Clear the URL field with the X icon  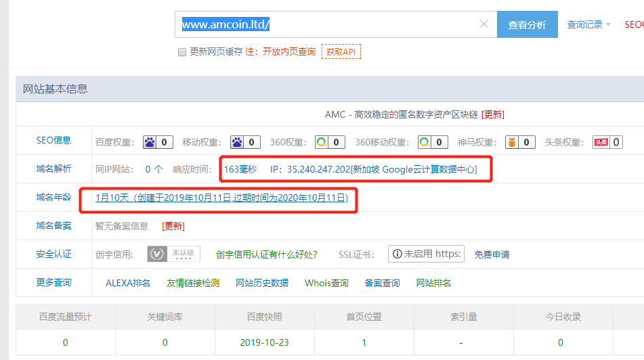pos(484,24)
